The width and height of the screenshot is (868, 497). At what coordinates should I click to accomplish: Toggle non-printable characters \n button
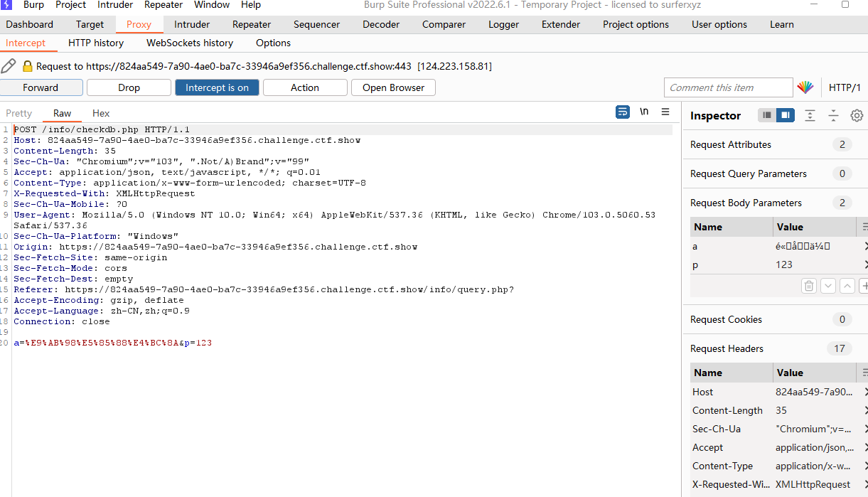[644, 112]
